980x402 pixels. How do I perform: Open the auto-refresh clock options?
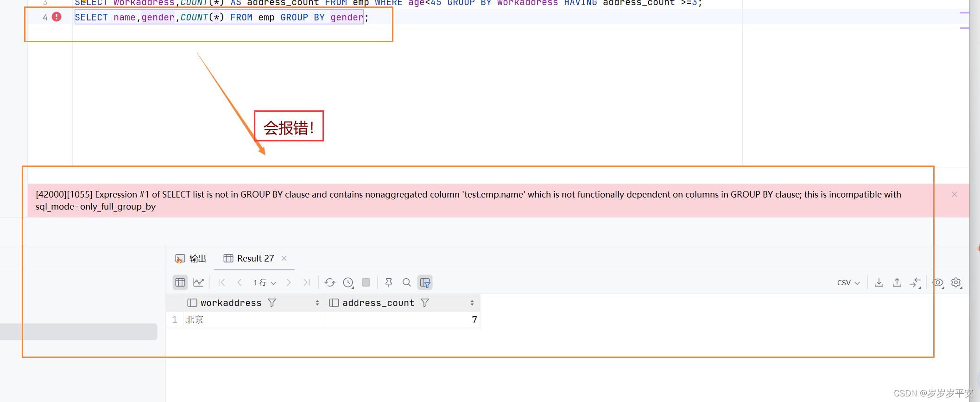(x=348, y=282)
